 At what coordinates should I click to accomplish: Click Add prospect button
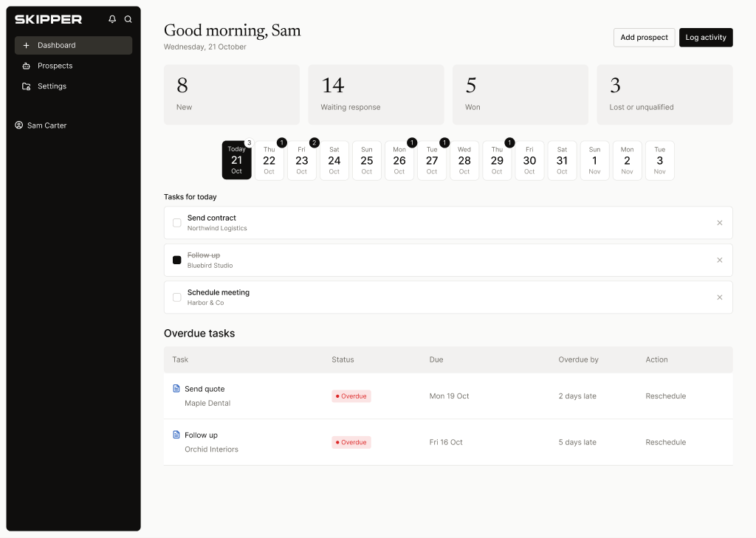tap(644, 38)
